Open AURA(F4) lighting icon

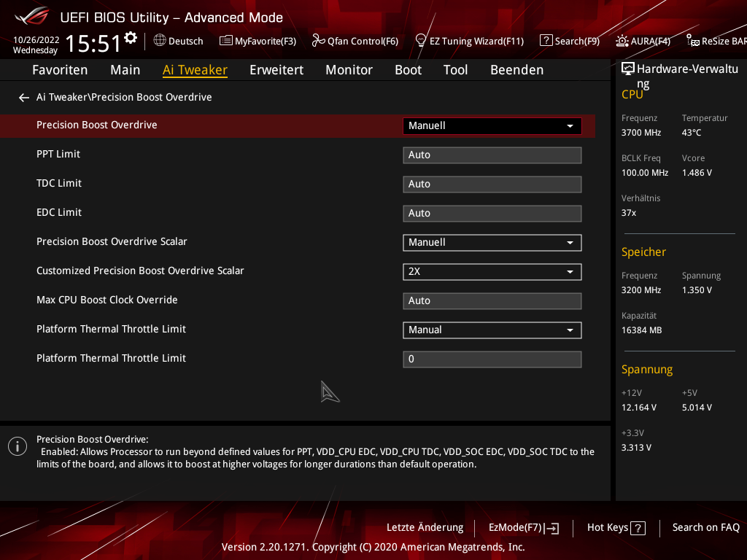pyautogui.click(x=622, y=41)
